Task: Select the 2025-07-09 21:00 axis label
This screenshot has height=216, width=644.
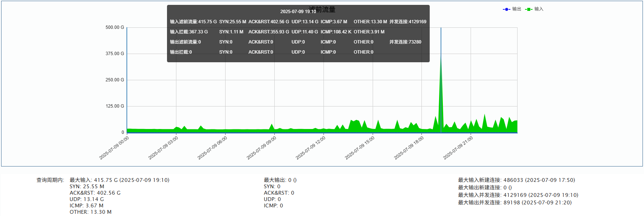Action: click(x=458, y=148)
